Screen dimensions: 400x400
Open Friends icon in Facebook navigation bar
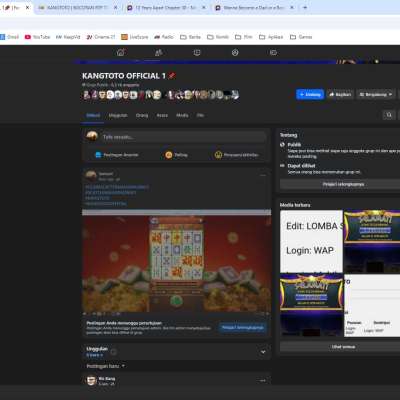(159, 52)
